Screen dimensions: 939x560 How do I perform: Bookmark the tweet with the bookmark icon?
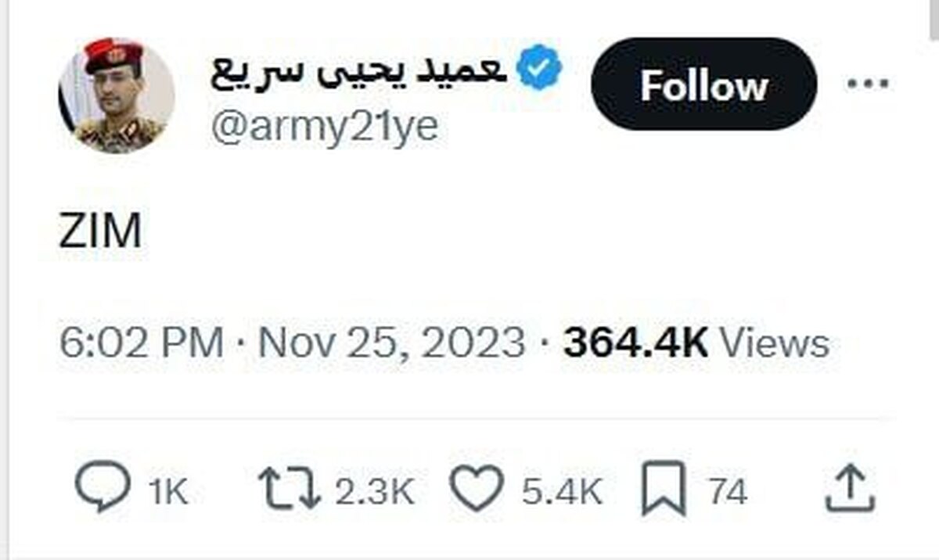pyautogui.click(x=664, y=490)
